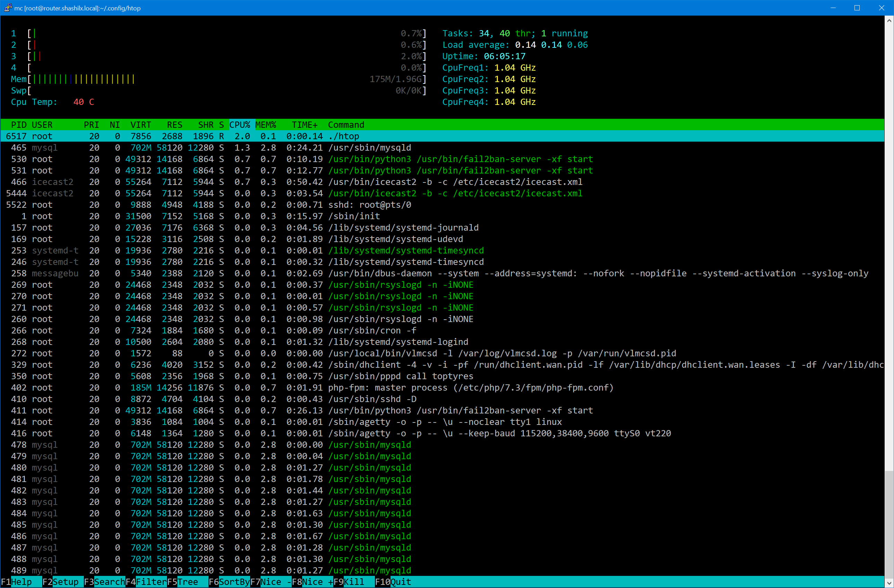The width and height of the screenshot is (894, 588).
Task: Select PID 466 icecast2 row
Action: [x=442, y=182]
